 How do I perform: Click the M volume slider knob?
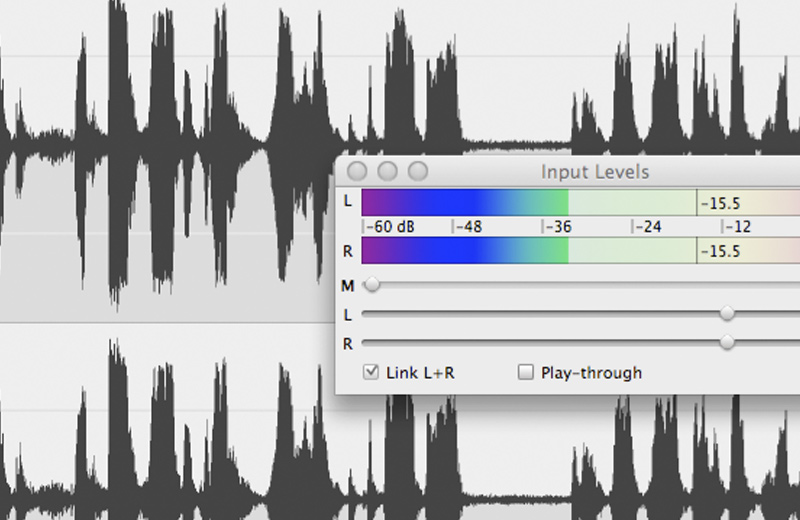pos(372,286)
